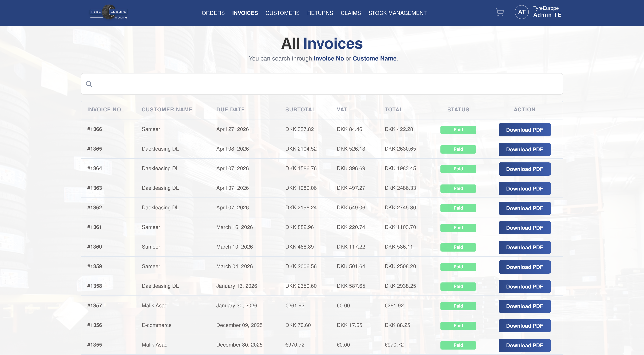Click E-commerce customer name
The width and height of the screenshot is (644, 355).
pos(156,325)
